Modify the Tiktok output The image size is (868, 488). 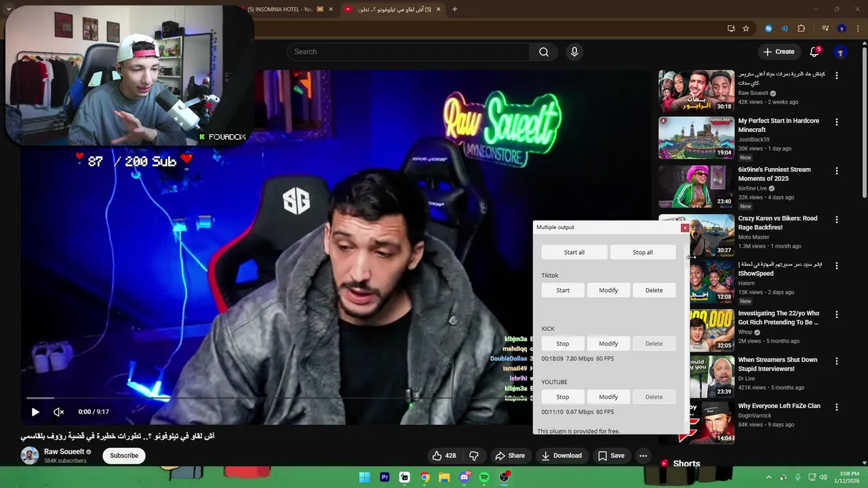608,290
